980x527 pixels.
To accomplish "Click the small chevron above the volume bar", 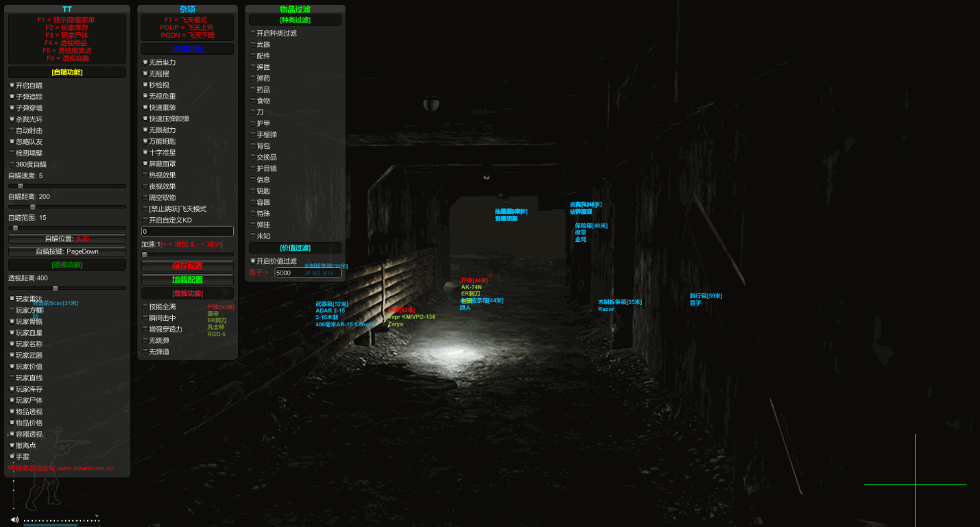I will (x=97, y=515).
